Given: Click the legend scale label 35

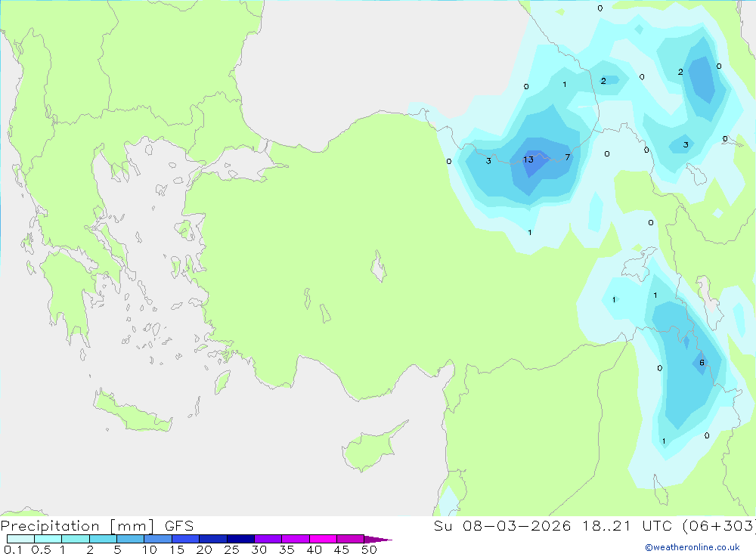Looking at the screenshot, I should click(x=287, y=549).
